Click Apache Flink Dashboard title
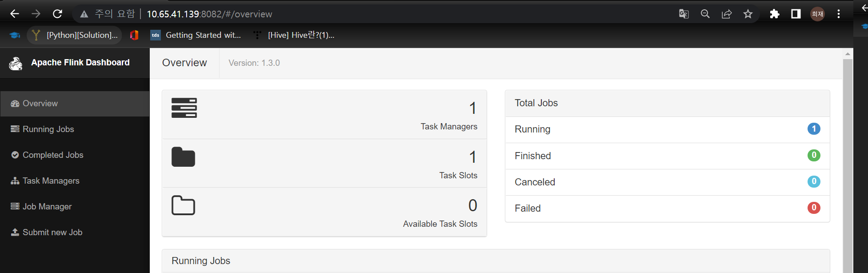The image size is (868, 273). (80, 63)
